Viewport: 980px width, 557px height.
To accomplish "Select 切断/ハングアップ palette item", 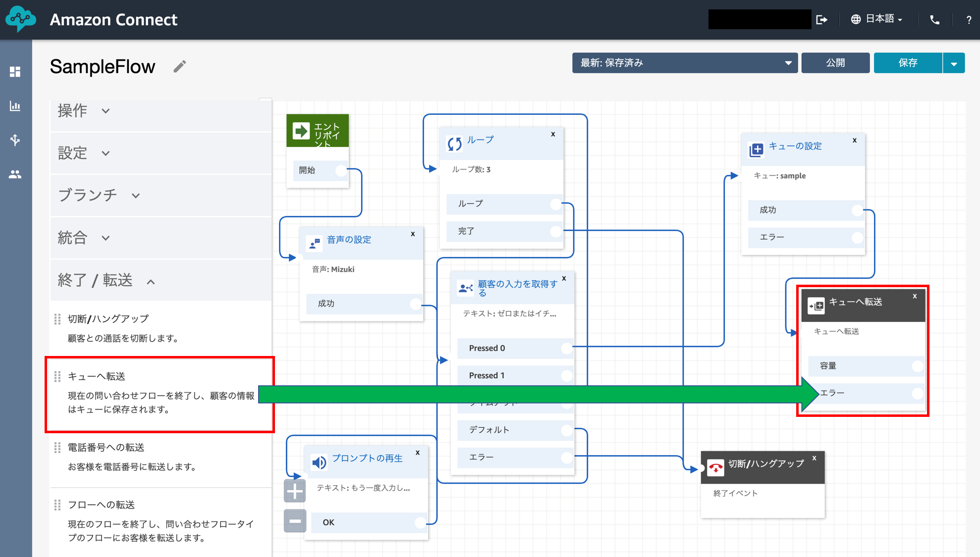I will [x=161, y=329].
